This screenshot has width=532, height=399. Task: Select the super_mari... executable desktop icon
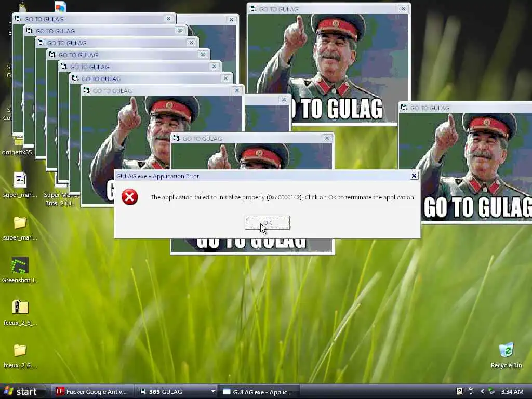tap(20, 185)
